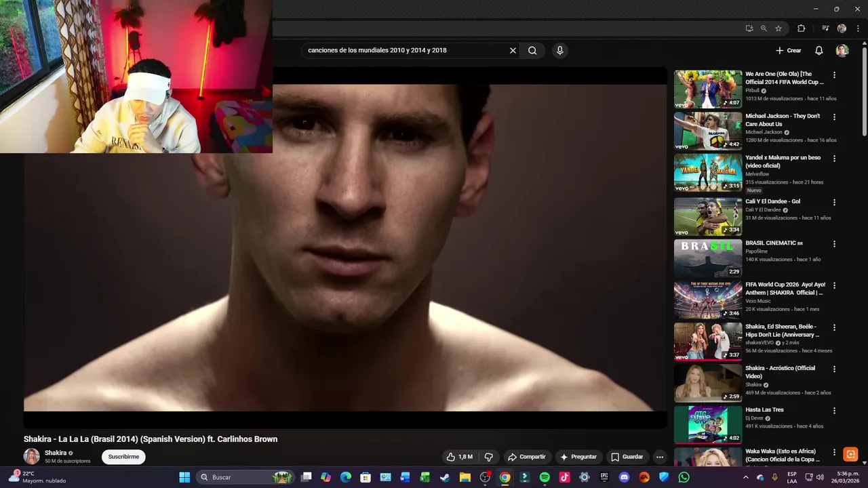This screenshot has width=868, height=488.
Task: Open Chrome media controls icon
Action: 825,28
